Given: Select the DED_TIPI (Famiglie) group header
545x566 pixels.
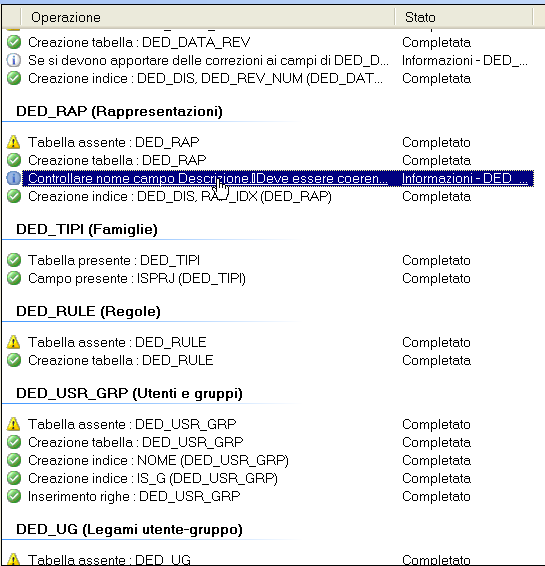Looking at the screenshot, I should tap(87, 230).
